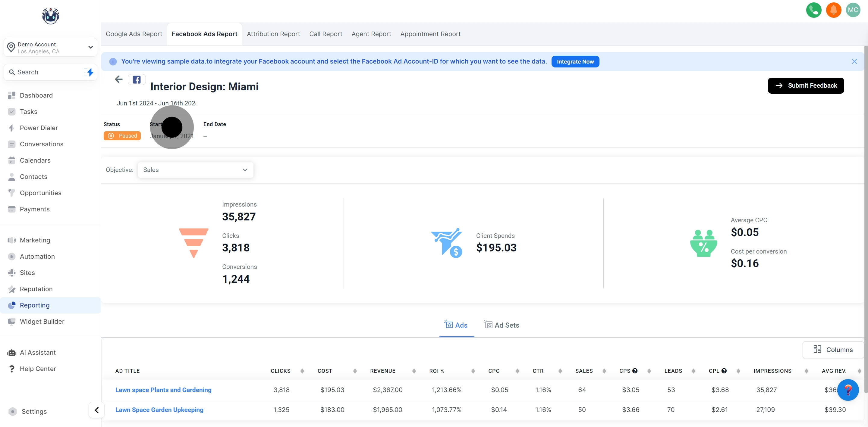Image resolution: width=868 pixels, height=427 pixels.
Task: Sort table by Sales column arrows
Action: pyautogui.click(x=604, y=371)
